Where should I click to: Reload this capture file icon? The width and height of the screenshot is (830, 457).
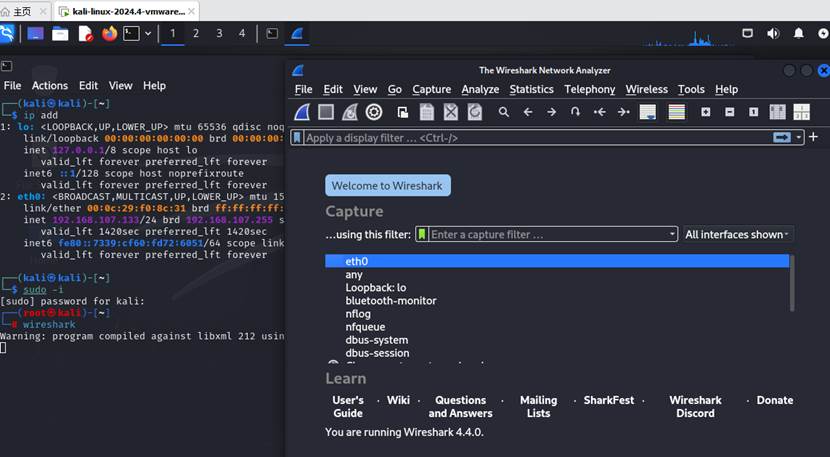pyautogui.click(x=475, y=112)
